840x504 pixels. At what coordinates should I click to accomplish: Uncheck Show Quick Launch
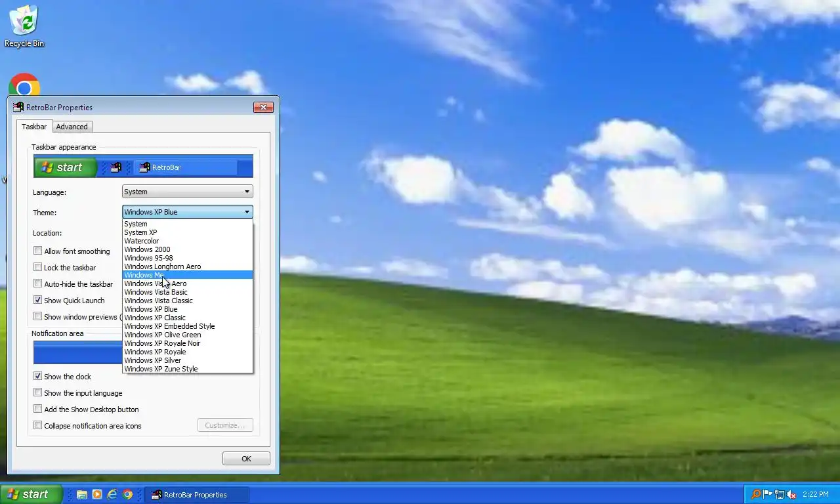pyautogui.click(x=38, y=300)
